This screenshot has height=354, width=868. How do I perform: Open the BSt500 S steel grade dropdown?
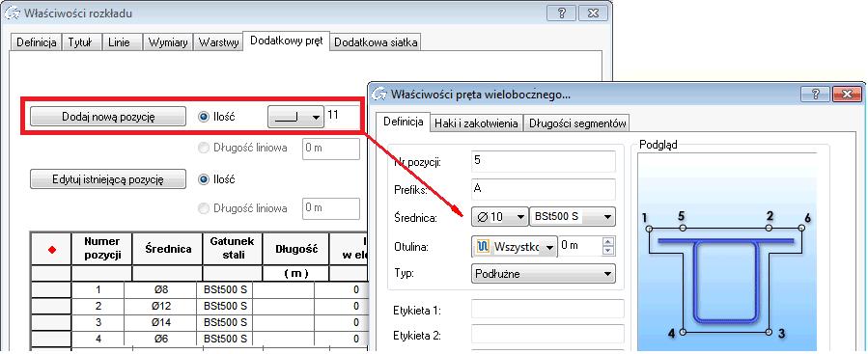[x=573, y=217]
